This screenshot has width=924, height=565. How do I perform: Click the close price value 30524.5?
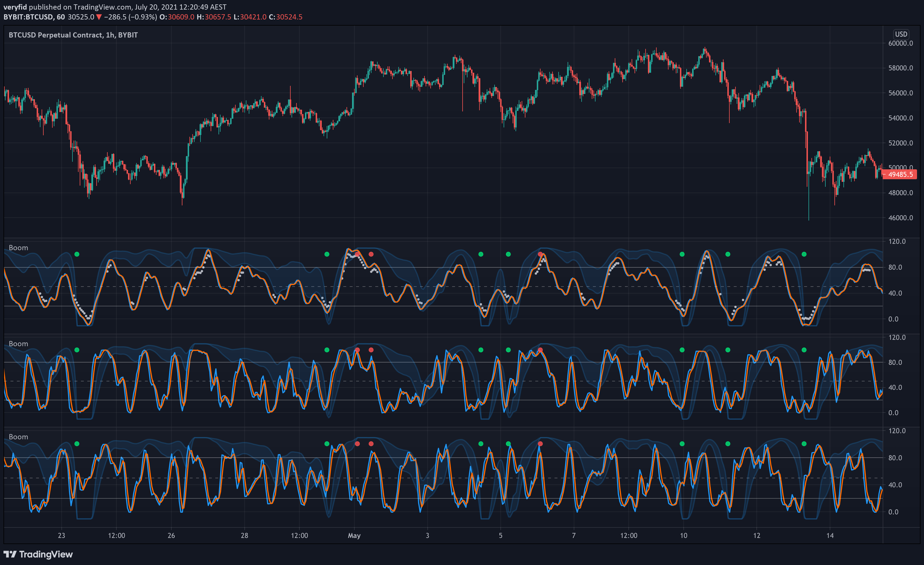(x=289, y=17)
